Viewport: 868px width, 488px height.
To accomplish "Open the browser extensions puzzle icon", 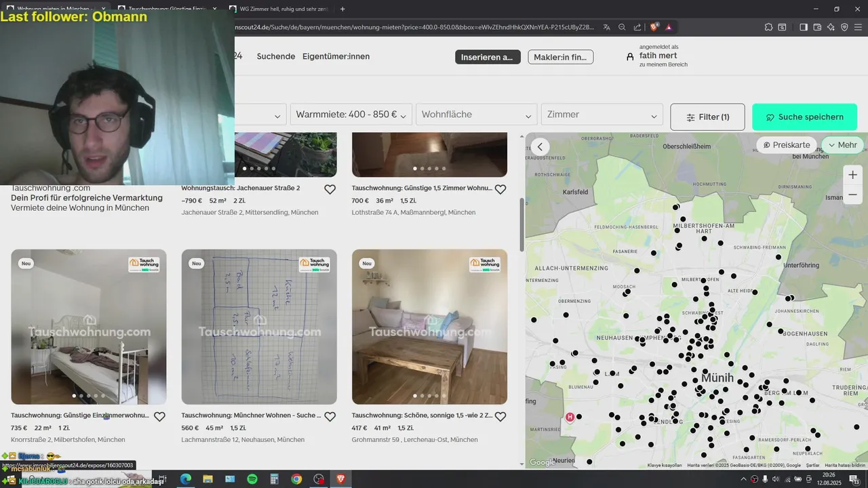I will 768,27.
